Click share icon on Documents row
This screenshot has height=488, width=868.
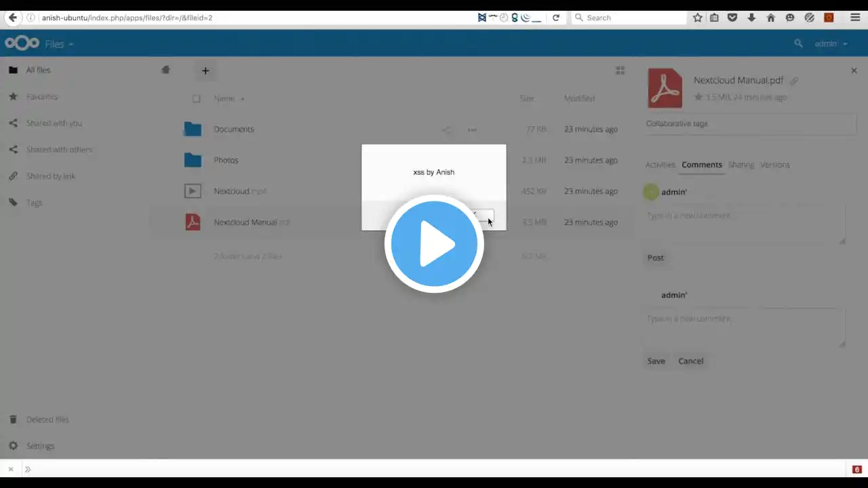[x=446, y=129]
